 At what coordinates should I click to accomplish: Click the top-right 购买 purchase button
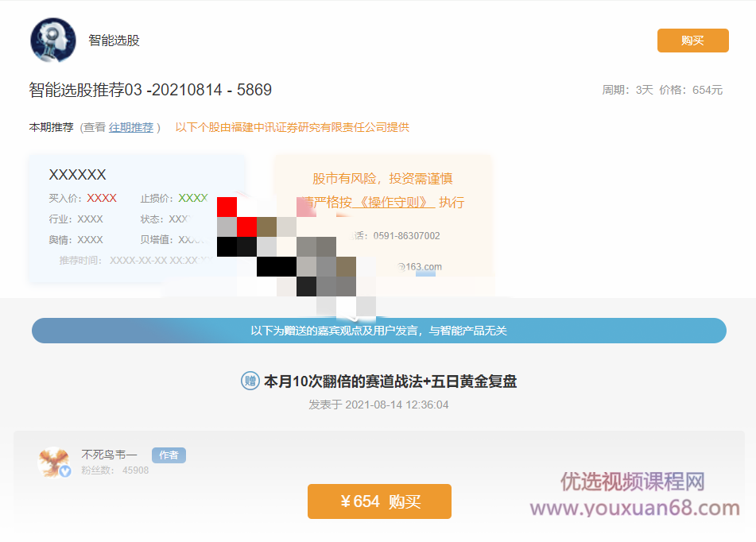[692, 39]
